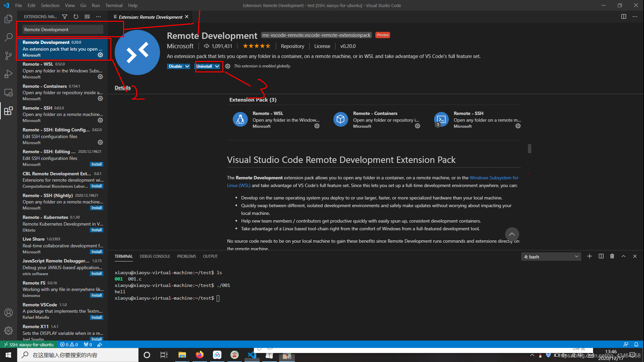Image resolution: width=644 pixels, height=362 pixels.
Task: Click the PROBLEMS tab in bottom panel
Action: [186, 256]
